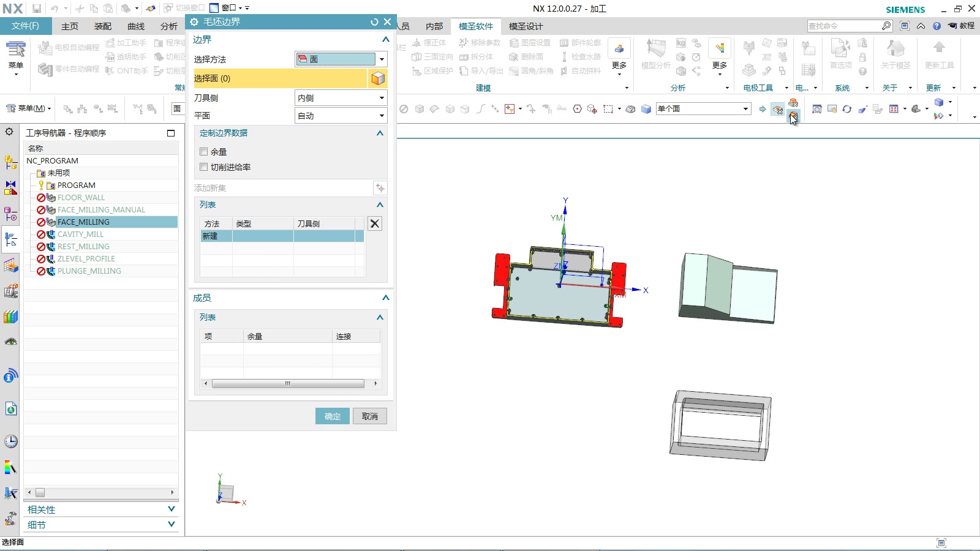Open the Operation Navigator sidebar tab
This screenshot has width=980, height=551.
(10, 239)
